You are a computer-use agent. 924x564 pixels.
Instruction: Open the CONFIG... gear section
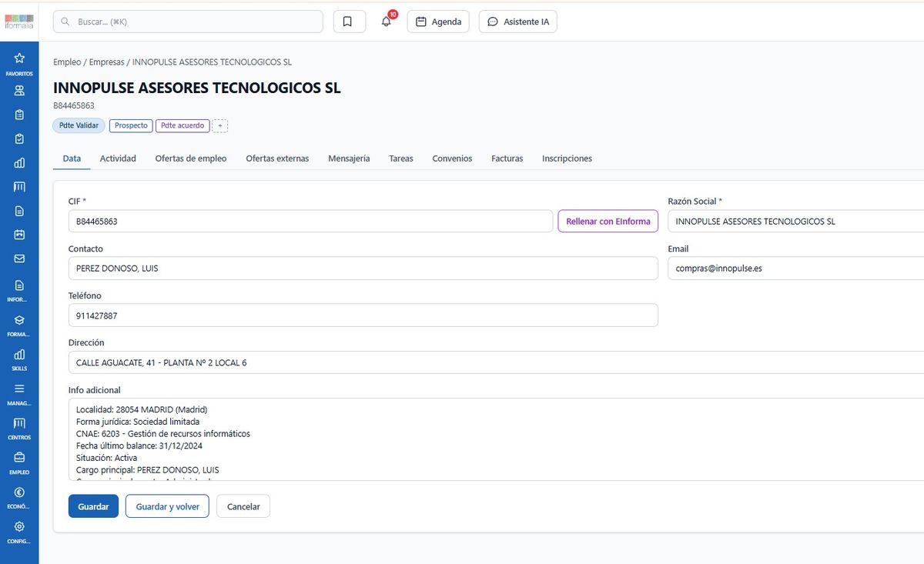pos(19,533)
